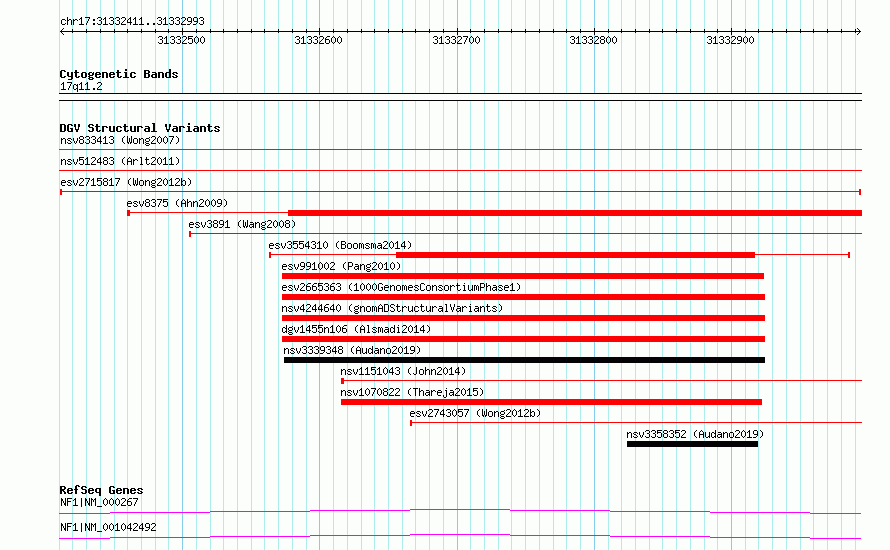Click the red bar under nsv1070822

(x=551, y=402)
